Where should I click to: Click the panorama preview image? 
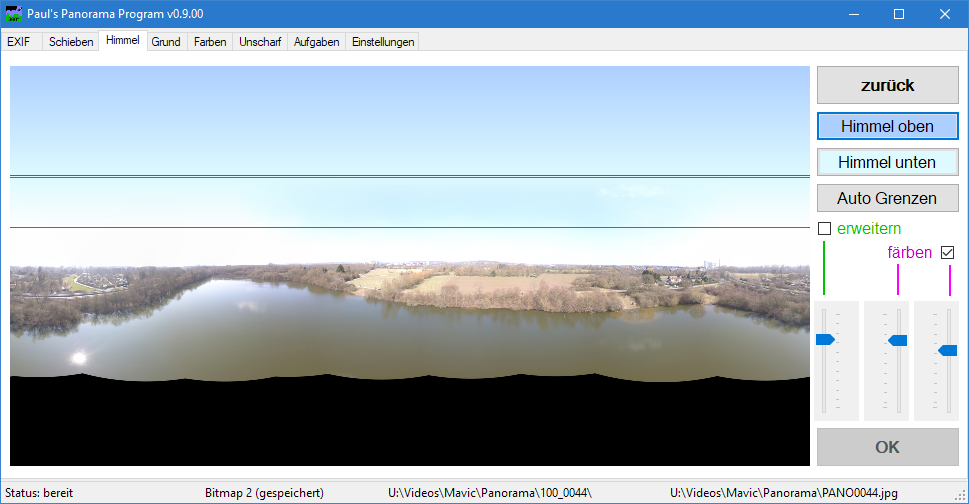410,266
